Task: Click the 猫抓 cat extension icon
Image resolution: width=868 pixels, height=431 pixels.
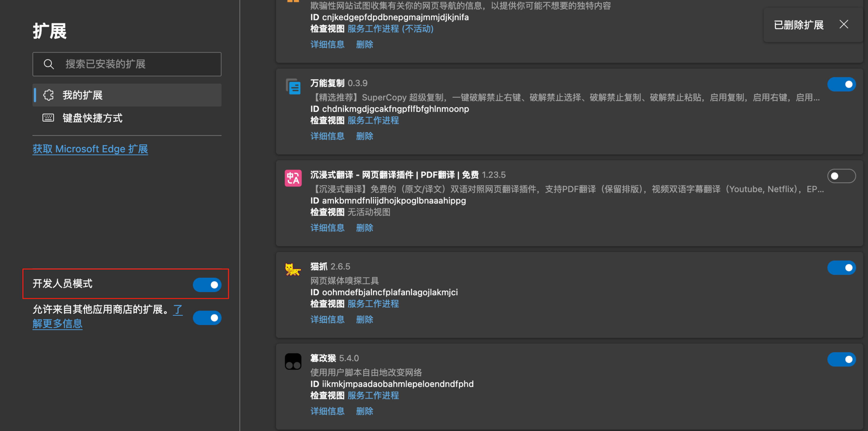Action: [293, 269]
